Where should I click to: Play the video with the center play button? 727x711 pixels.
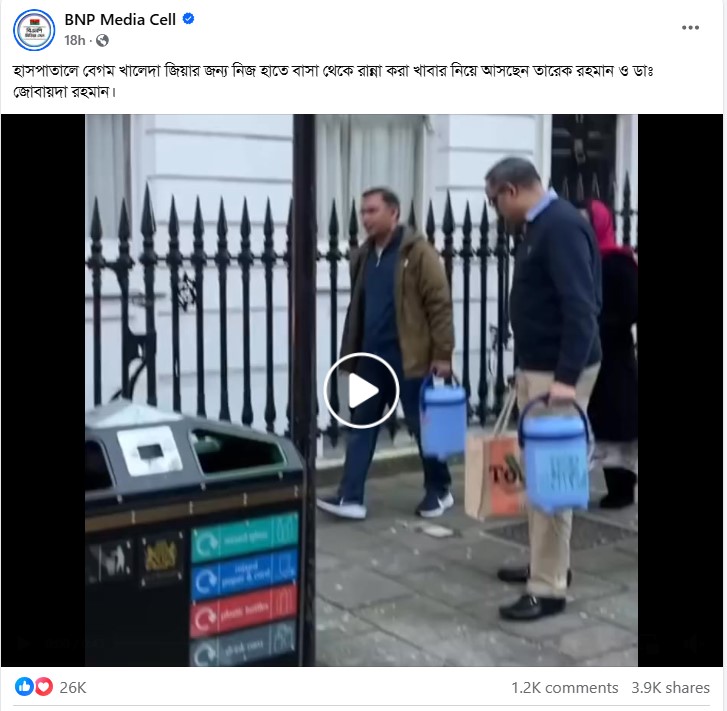point(361,390)
